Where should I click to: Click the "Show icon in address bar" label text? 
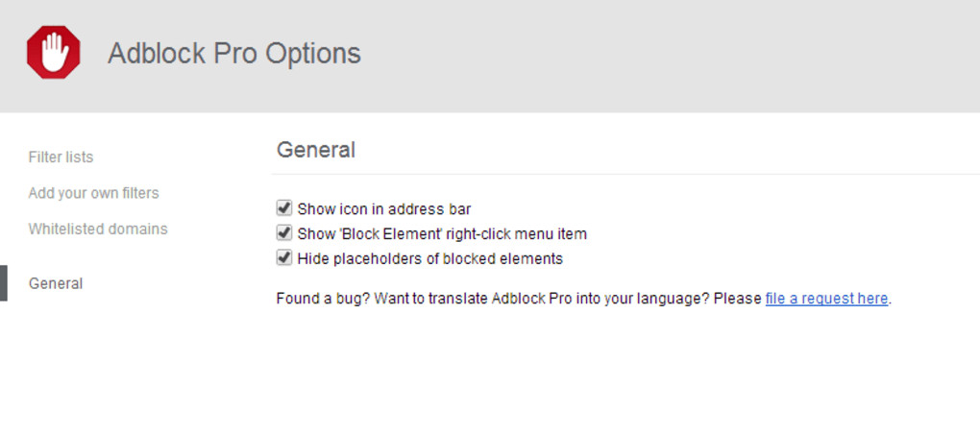click(383, 208)
